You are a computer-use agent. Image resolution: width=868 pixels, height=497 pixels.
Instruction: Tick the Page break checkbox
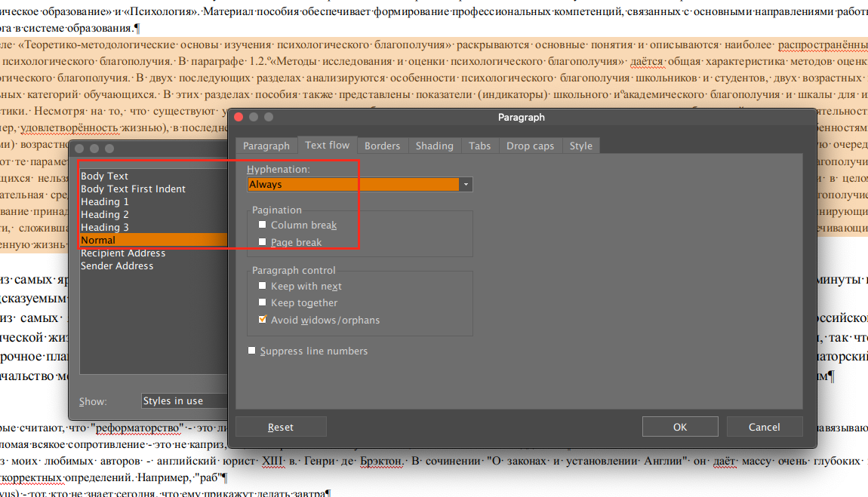coord(263,242)
